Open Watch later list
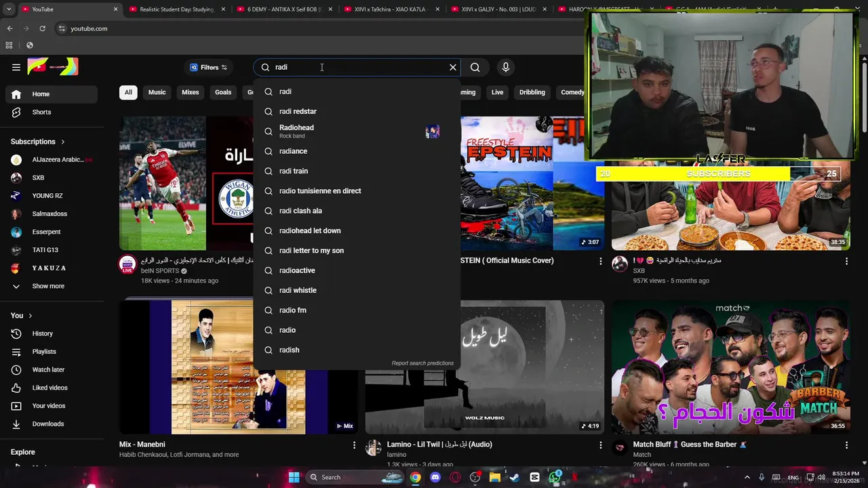This screenshot has width=868, height=488. click(52, 369)
